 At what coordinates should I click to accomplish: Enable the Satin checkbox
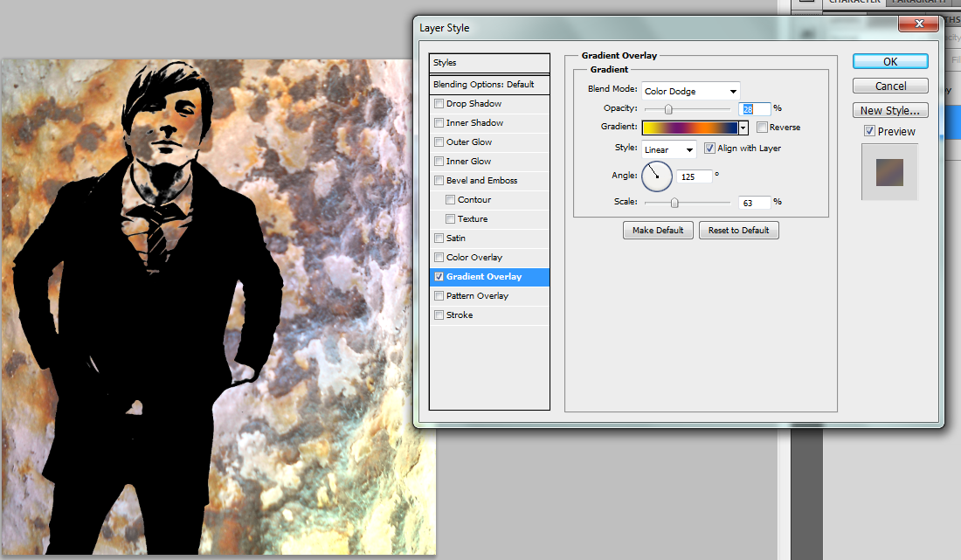439,238
